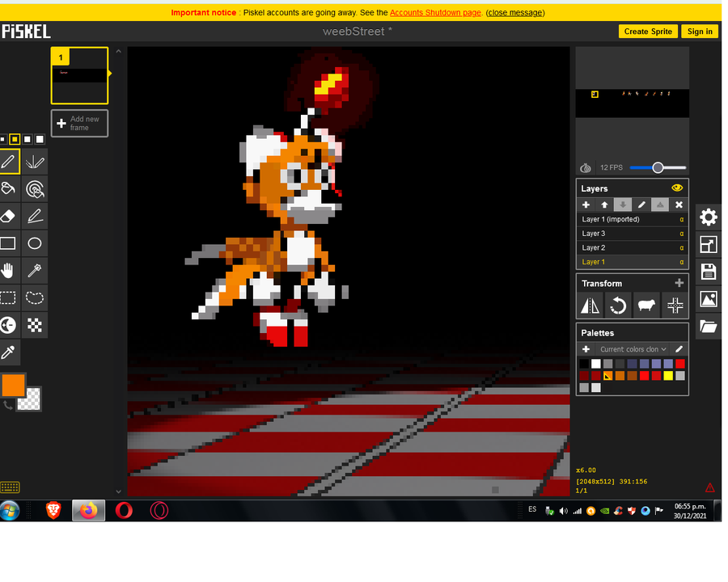The height and width of the screenshot is (582, 728).
Task: Select the Lighten tool
Action: 9,325
